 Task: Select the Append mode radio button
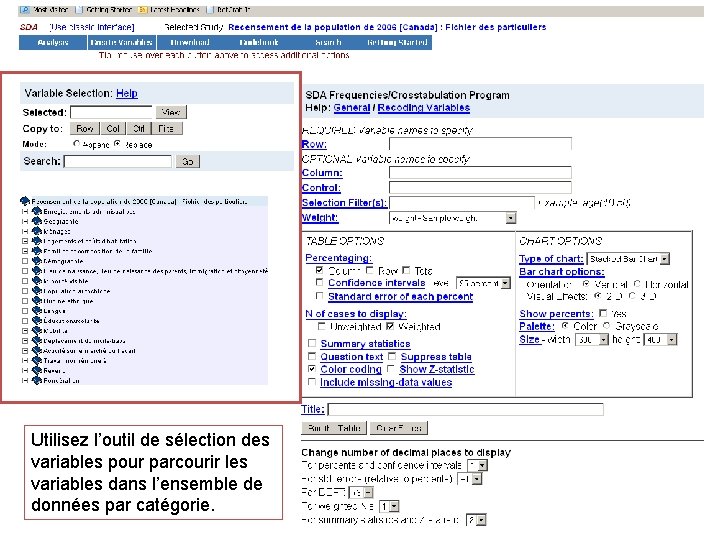click(77, 144)
